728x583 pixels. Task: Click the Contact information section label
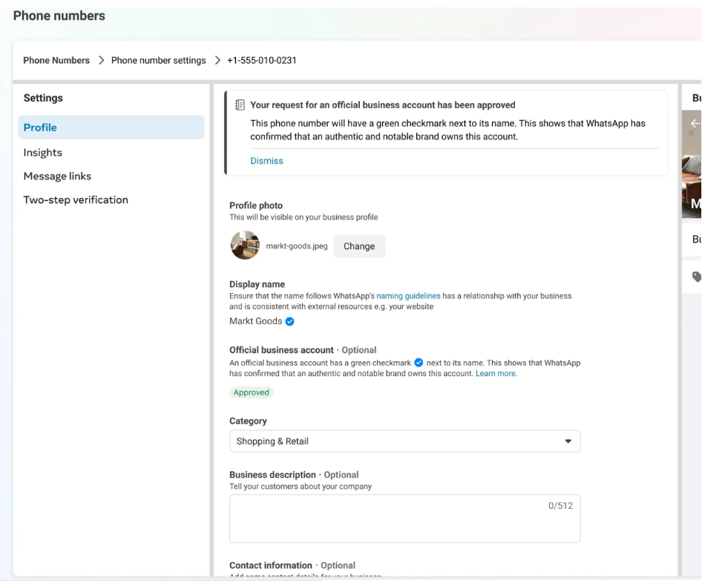click(271, 565)
